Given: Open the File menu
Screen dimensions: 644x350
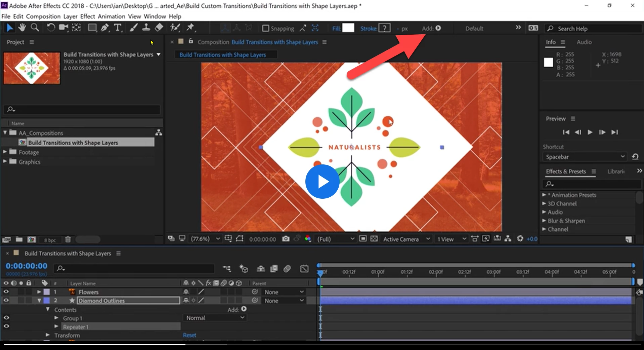Looking at the screenshot, I should (6, 16).
